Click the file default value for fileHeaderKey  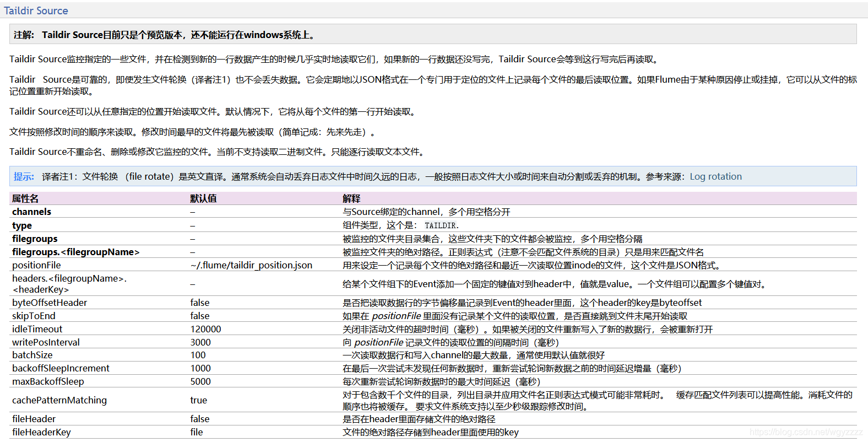[197, 432]
